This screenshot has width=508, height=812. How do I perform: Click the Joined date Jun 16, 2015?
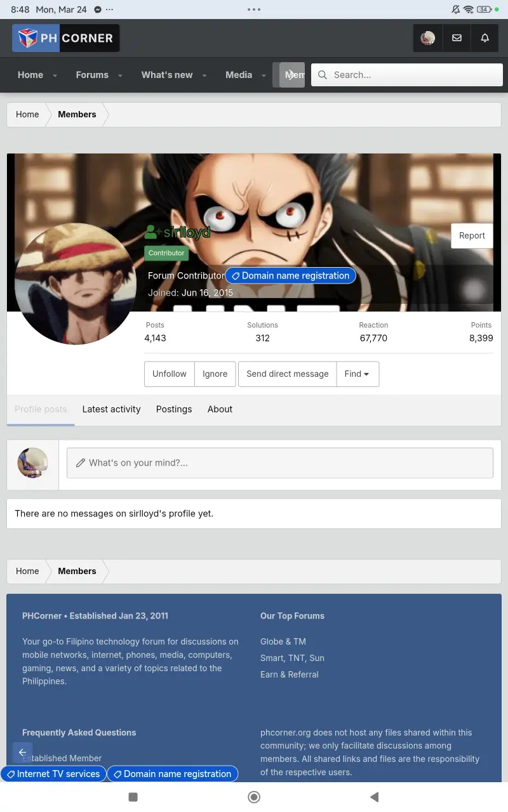coord(208,293)
